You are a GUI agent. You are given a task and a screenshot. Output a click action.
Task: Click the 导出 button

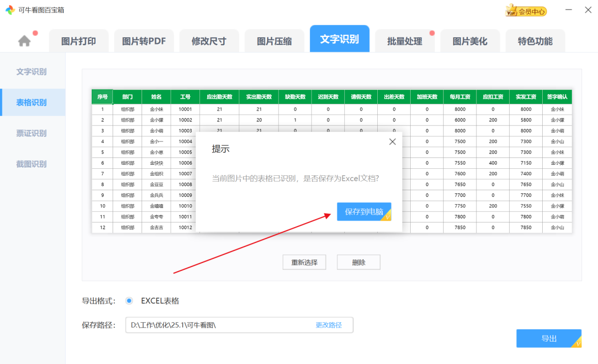(x=549, y=339)
